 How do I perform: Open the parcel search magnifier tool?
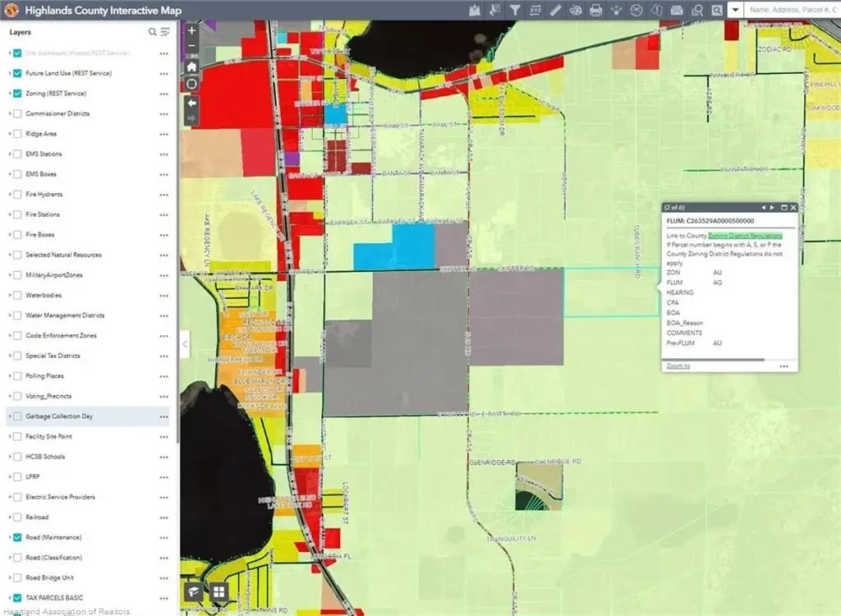(x=697, y=10)
